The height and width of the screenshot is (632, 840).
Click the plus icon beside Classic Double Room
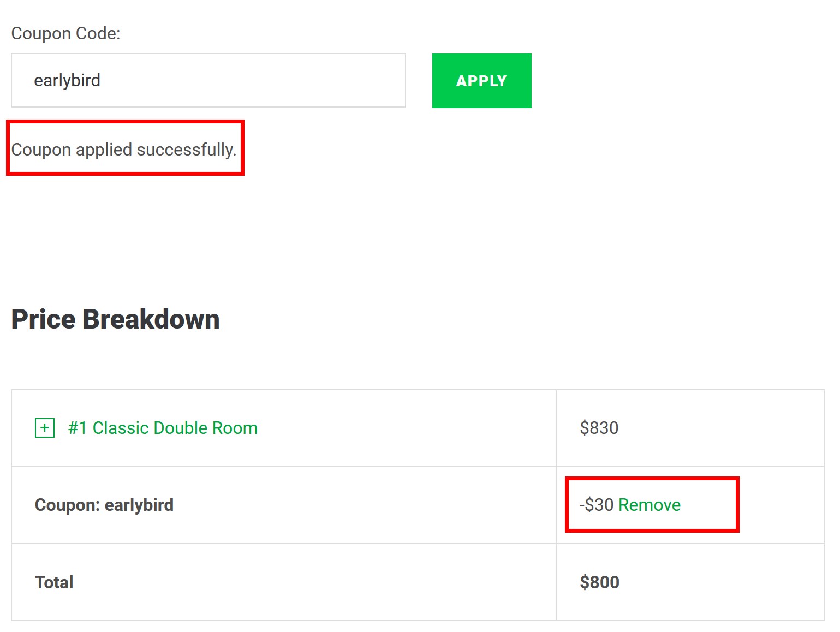pos(44,428)
